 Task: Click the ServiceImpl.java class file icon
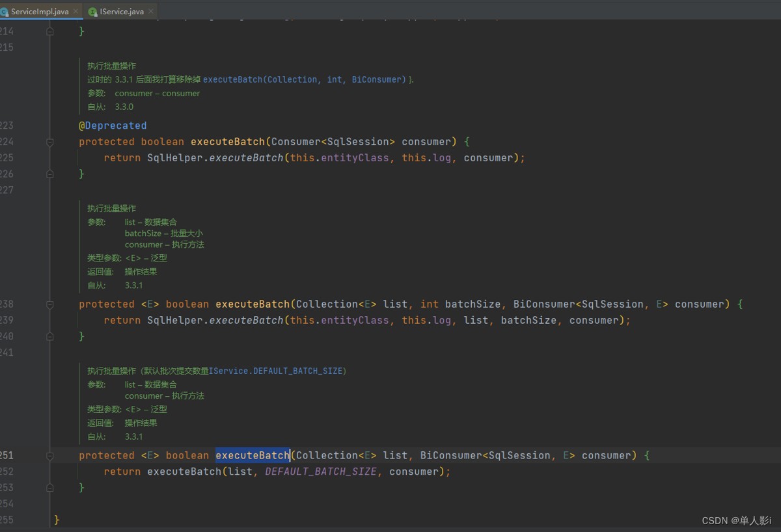[x=4, y=12]
